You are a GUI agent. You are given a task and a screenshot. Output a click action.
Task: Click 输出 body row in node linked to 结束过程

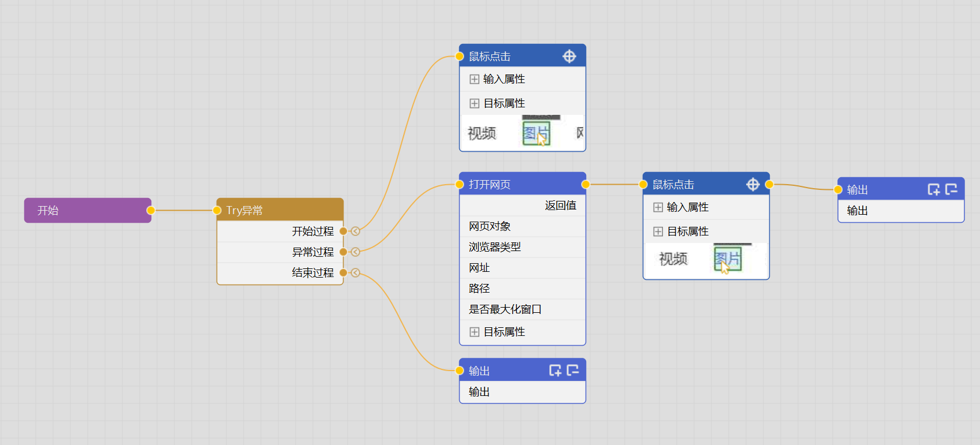click(x=523, y=392)
